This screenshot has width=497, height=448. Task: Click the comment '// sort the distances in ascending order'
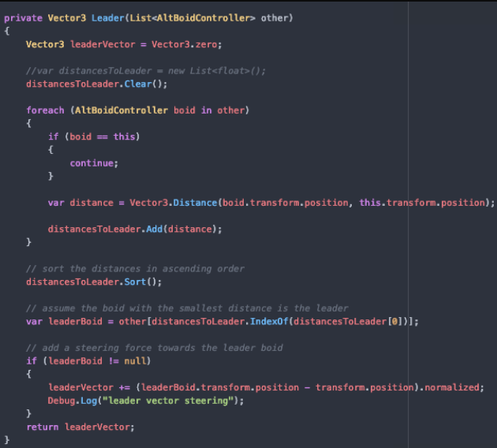point(135,269)
